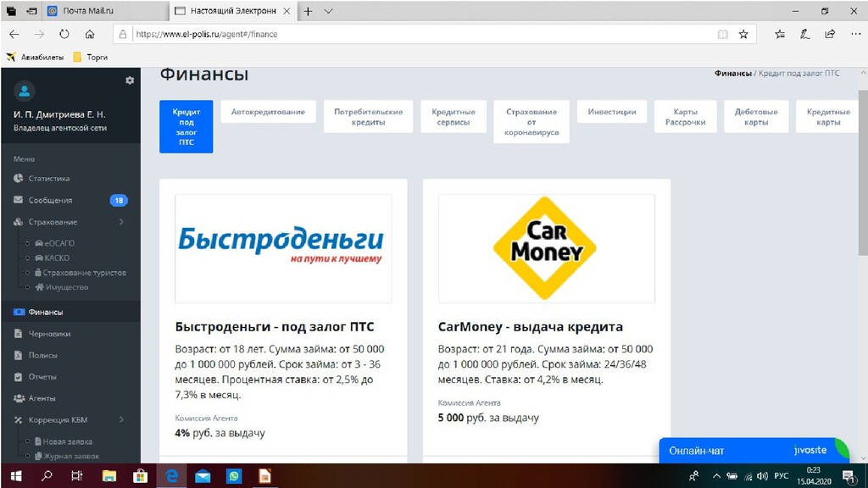This screenshot has height=488, width=868.
Task: Open Task View on the taskbar
Action: click(77, 476)
